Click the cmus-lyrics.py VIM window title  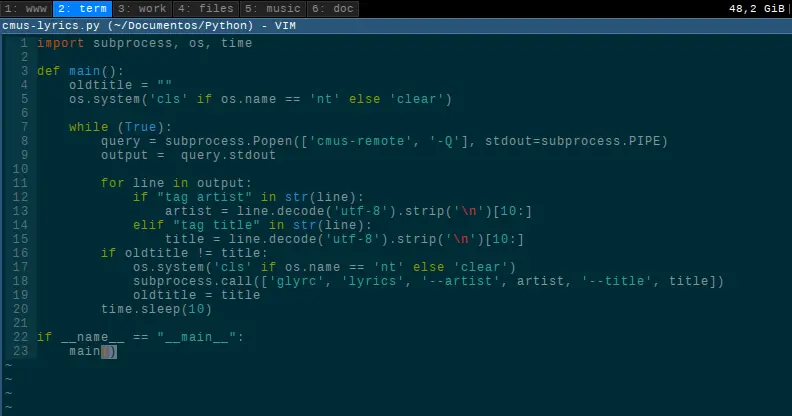149,26
